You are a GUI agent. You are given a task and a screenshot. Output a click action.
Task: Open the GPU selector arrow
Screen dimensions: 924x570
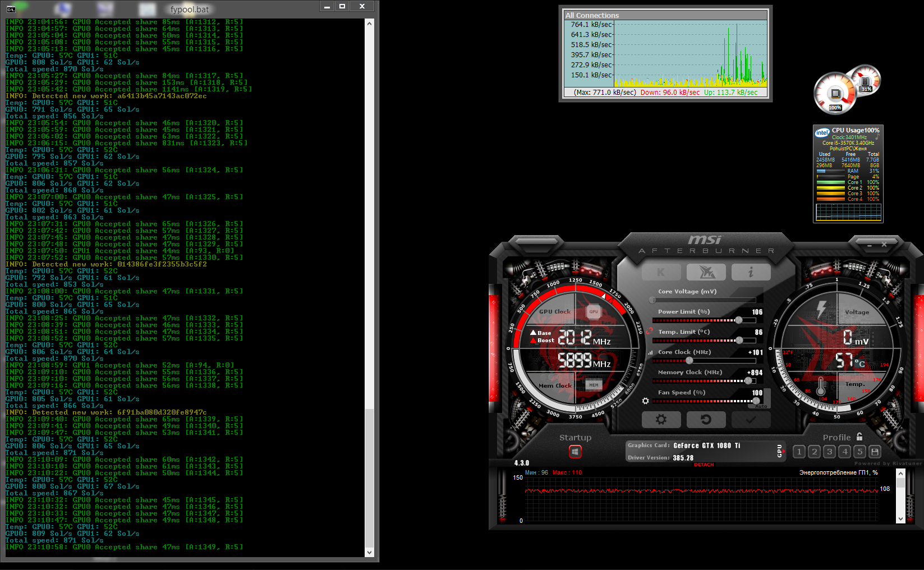pyautogui.click(x=784, y=452)
